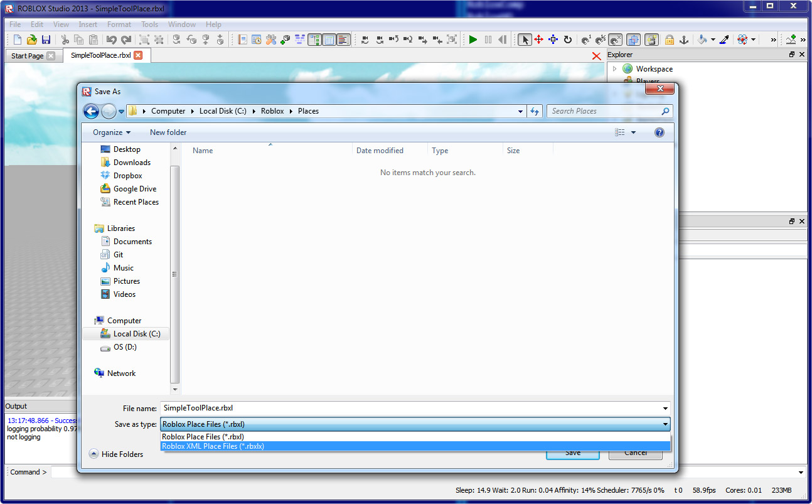Click the Open file folder icon

click(x=31, y=40)
